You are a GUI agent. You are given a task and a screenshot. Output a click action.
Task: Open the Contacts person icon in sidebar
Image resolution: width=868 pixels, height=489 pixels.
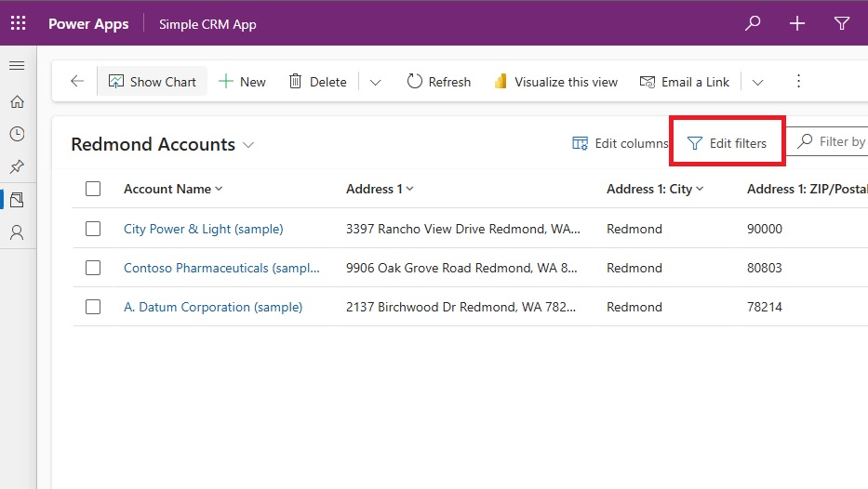pos(17,232)
